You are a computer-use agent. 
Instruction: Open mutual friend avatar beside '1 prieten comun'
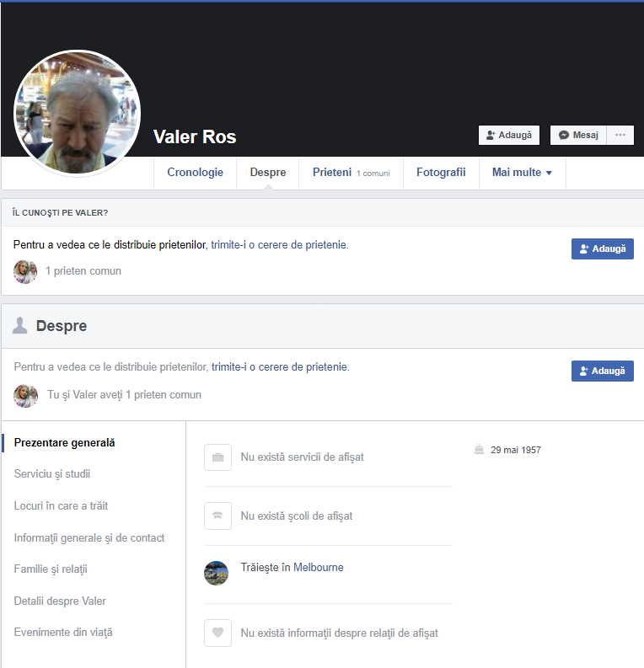tap(25, 271)
